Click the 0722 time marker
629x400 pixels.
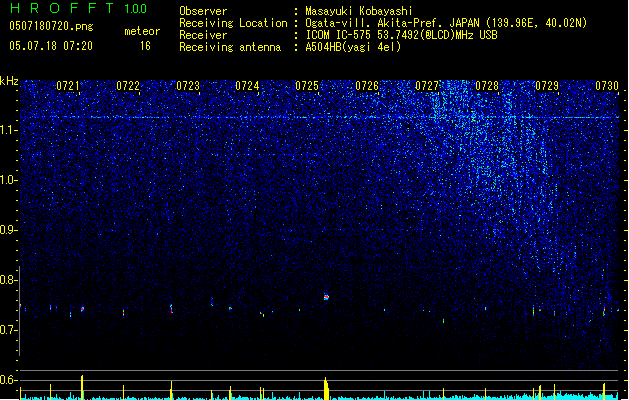click(x=128, y=86)
